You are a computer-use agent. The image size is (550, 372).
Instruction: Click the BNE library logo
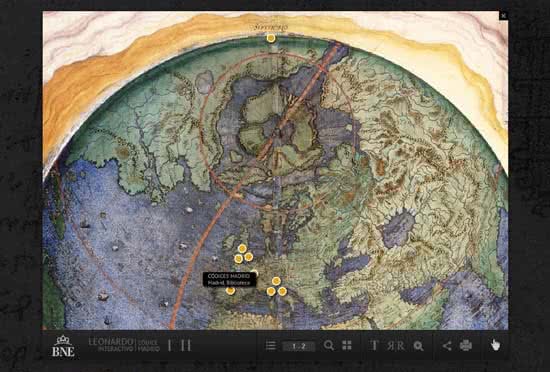tap(63, 346)
